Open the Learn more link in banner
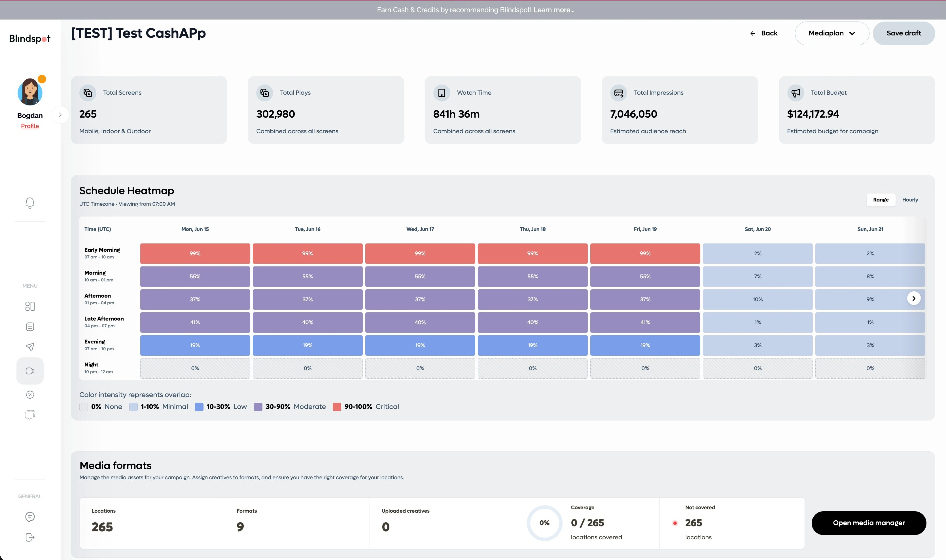The width and height of the screenshot is (946, 560). pyautogui.click(x=553, y=10)
